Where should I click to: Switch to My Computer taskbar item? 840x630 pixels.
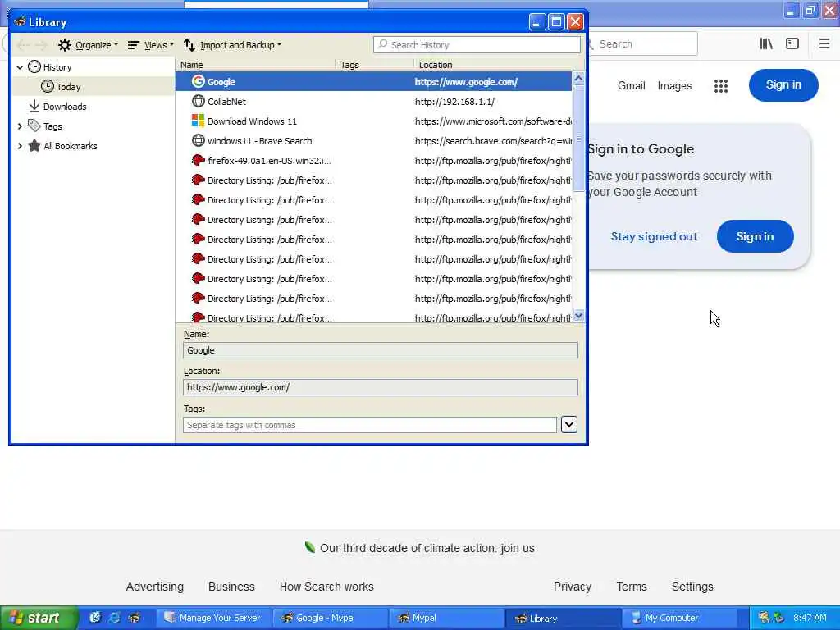pos(678,618)
